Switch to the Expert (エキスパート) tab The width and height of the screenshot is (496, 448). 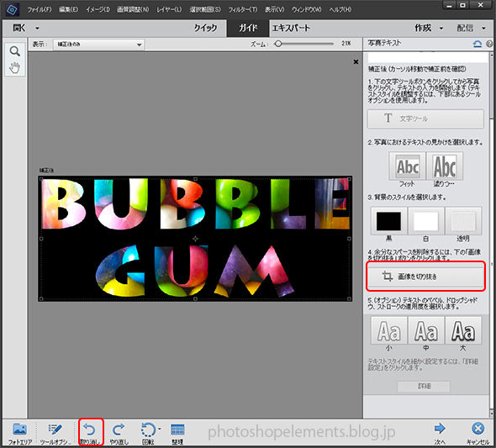[x=291, y=28]
